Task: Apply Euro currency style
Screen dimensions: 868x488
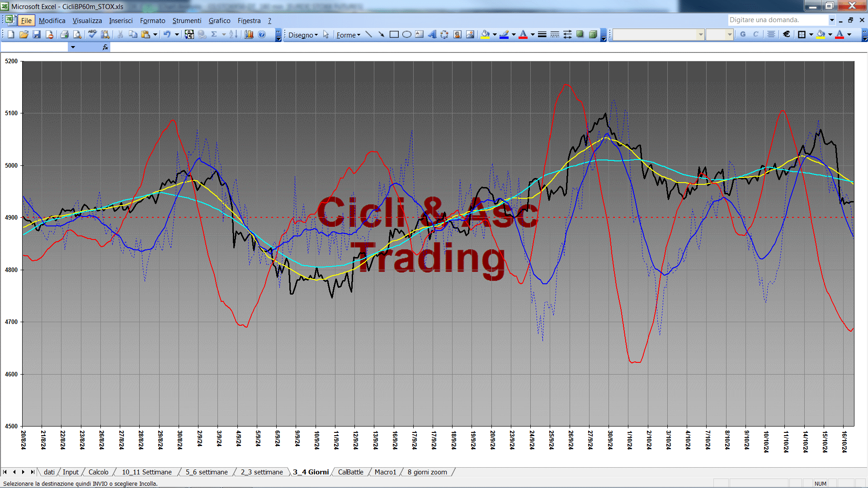Action: [787, 34]
